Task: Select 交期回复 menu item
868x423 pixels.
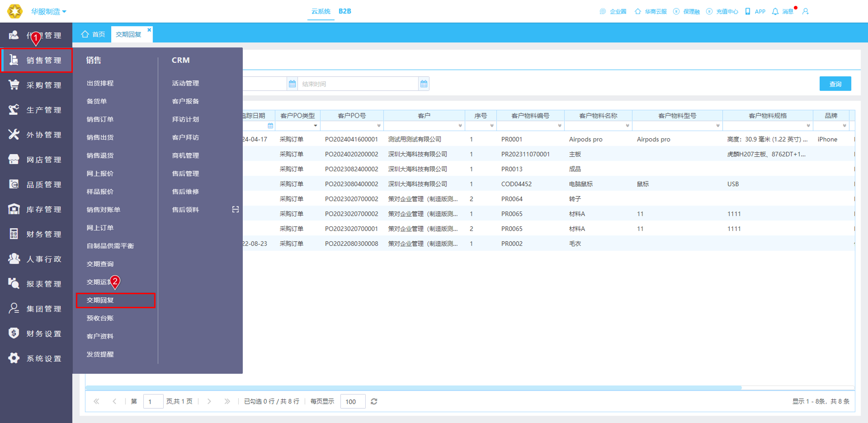Action: pos(116,300)
